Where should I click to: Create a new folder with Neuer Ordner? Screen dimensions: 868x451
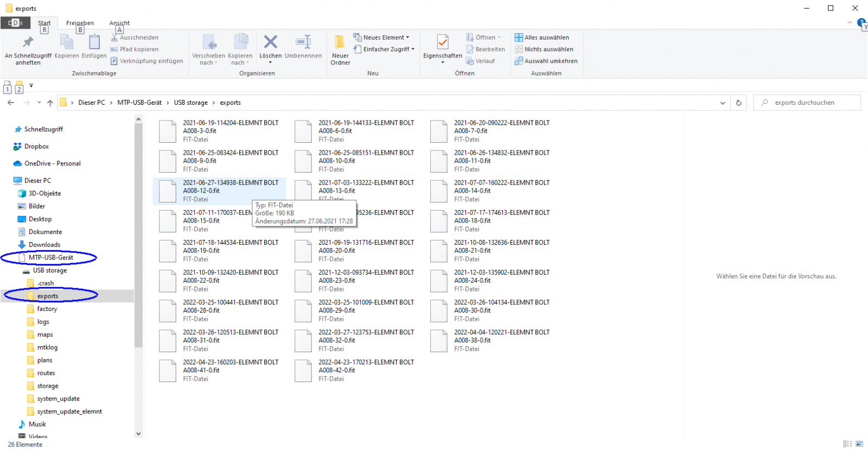point(340,49)
